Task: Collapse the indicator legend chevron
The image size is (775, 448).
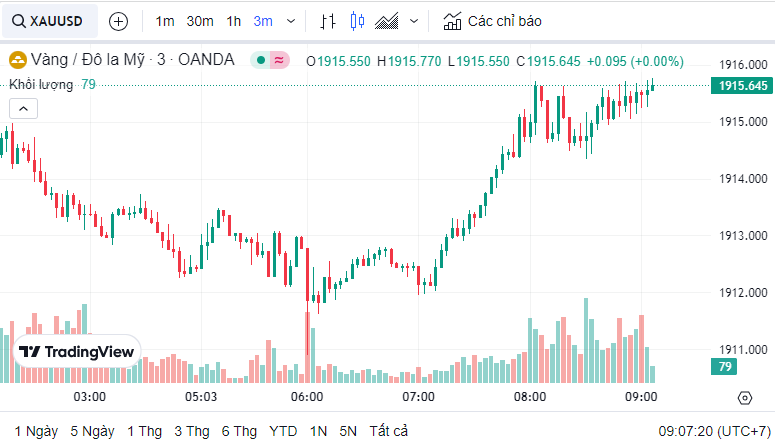Action: pyautogui.click(x=24, y=109)
